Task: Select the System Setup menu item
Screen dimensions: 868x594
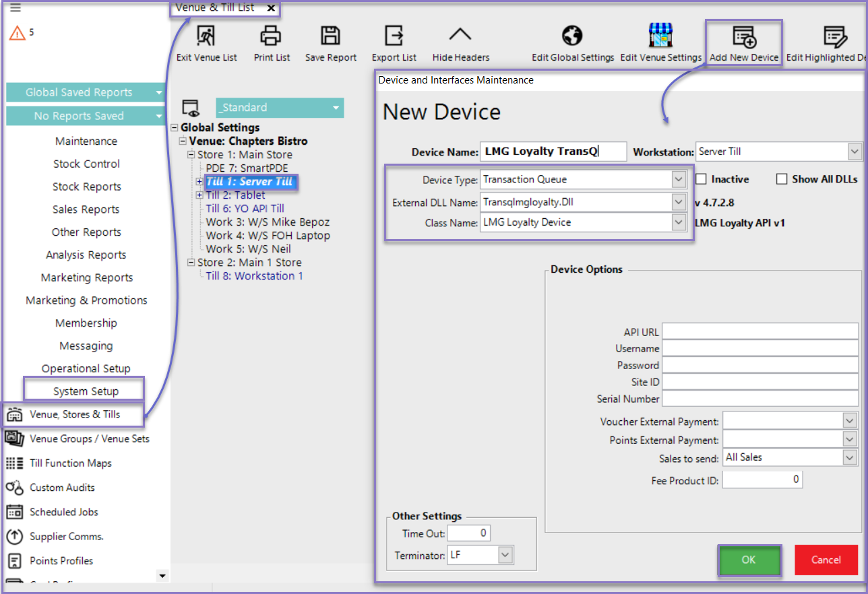Action: pyautogui.click(x=86, y=391)
